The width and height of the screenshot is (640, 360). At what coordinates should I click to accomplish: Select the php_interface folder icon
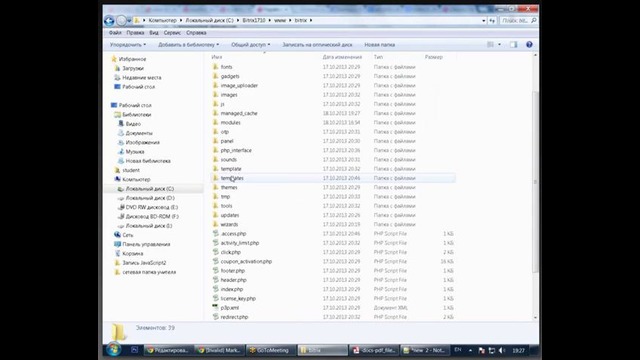(x=216, y=150)
